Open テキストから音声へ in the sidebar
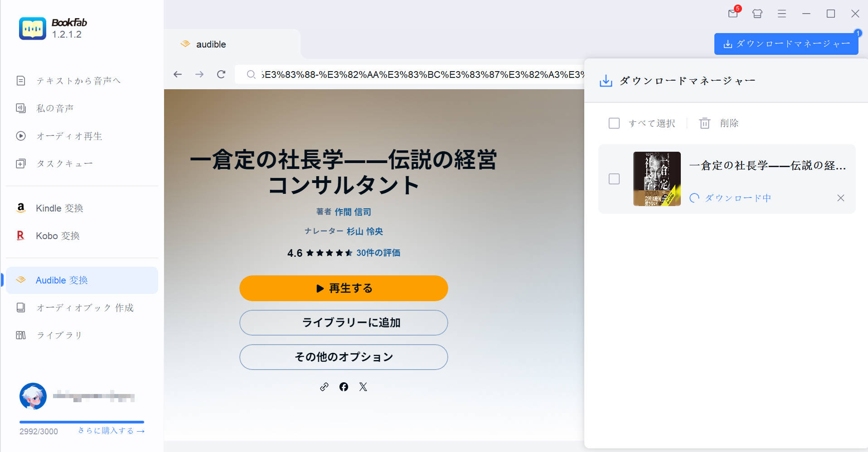The image size is (868, 452). click(x=78, y=80)
